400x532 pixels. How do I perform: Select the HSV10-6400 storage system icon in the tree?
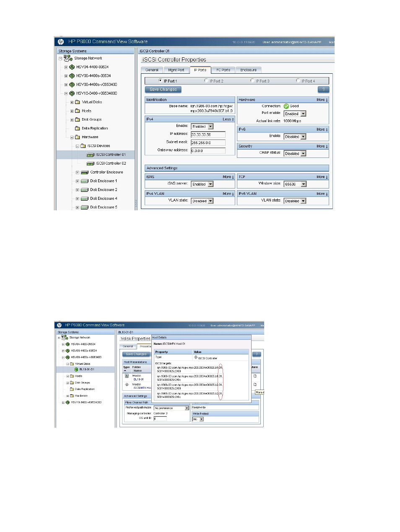(x=72, y=93)
